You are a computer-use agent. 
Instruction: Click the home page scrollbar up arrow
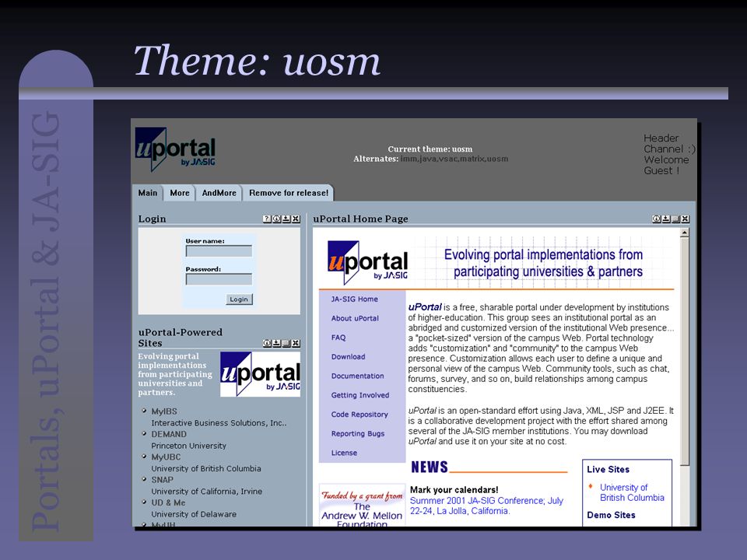[685, 233]
